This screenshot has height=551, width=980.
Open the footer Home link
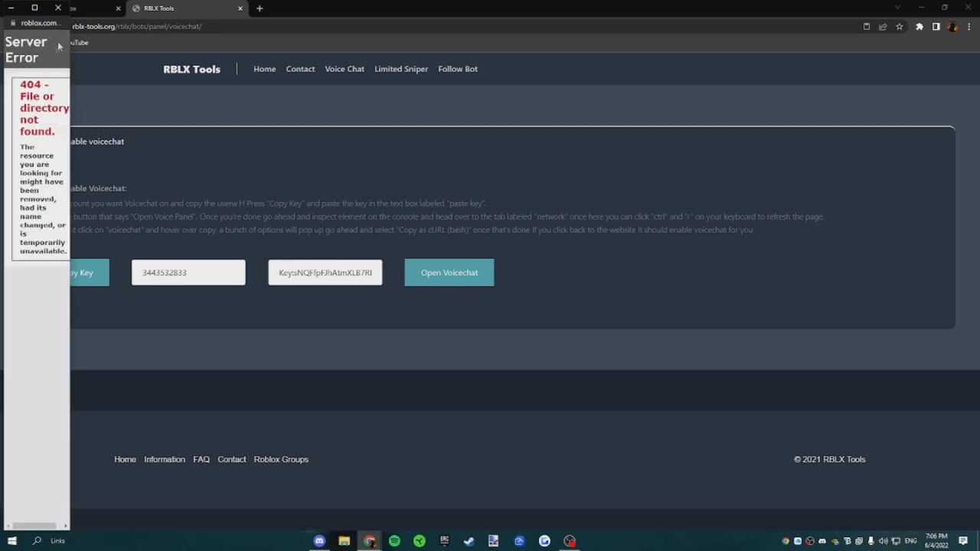click(125, 459)
